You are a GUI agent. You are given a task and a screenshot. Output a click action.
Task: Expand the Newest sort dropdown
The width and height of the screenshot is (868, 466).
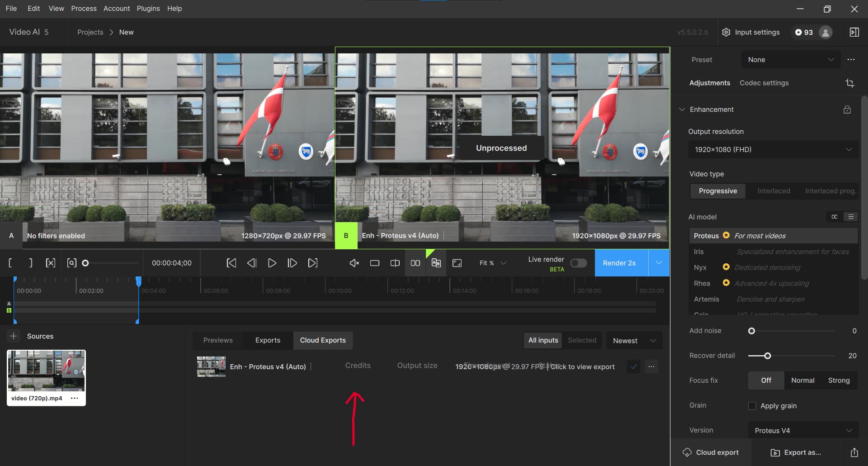click(634, 341)
